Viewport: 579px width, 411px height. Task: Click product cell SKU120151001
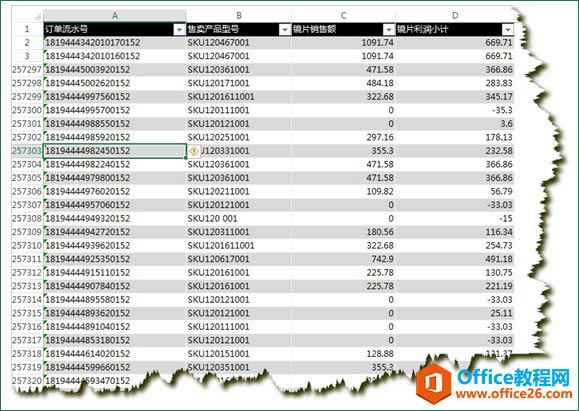coord(239,354)
